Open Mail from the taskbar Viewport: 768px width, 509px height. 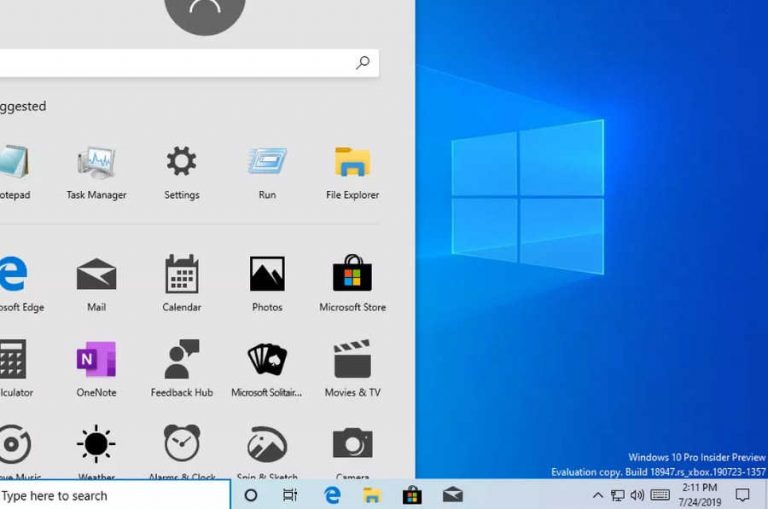(453, 495)
